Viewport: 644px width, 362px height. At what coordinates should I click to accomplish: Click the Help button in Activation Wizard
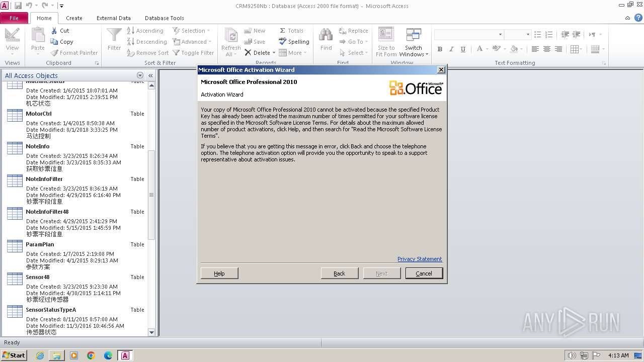click(x=219, y=273)
